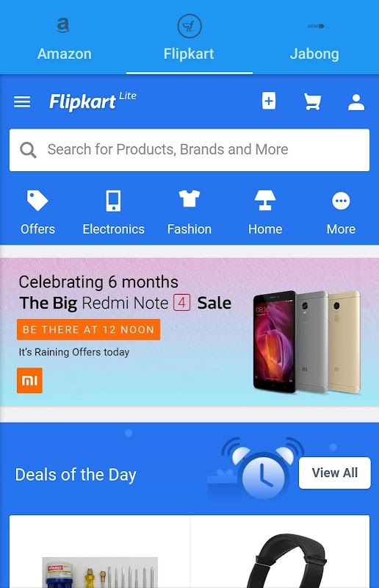Image resolution: width=379 pixels, height=588 pixels.
Task: Open the screwdriver set deal thumbnail
Action: (100, 551)
